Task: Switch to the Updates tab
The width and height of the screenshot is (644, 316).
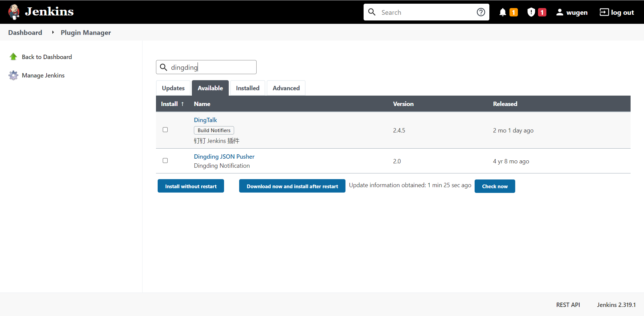Action: click(x=173, y=88)
